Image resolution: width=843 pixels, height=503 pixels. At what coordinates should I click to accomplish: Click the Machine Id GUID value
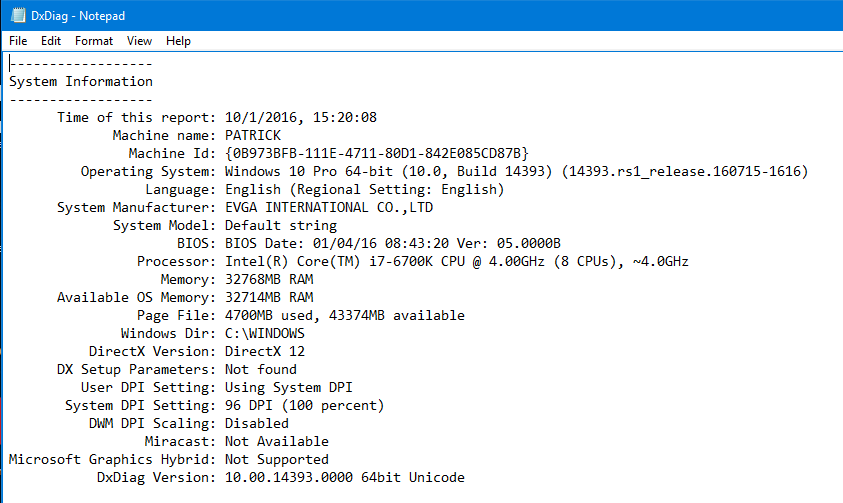pyautogui.click(x=377, y=154)
